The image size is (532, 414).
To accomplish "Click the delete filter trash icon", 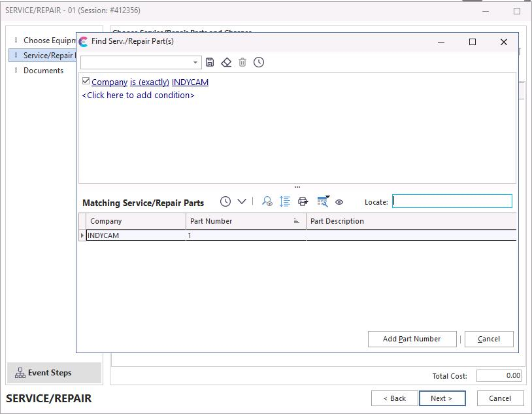I will coord(242,62).
